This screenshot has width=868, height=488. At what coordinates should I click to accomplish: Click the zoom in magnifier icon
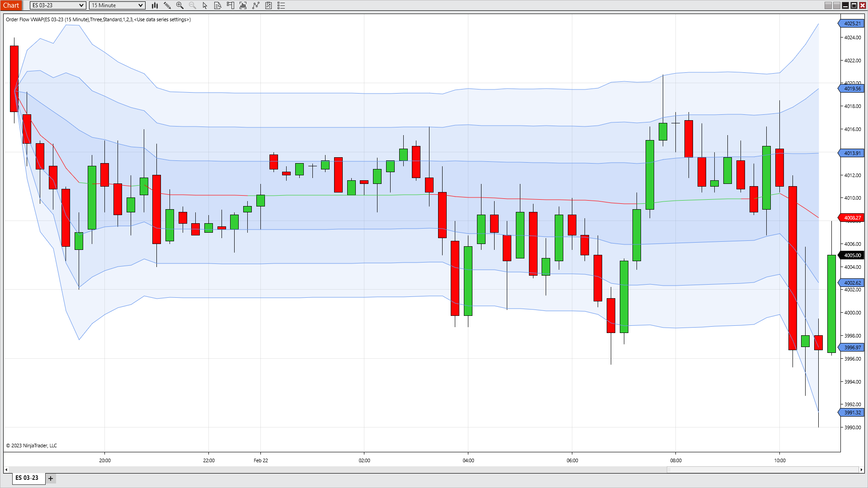(180, 5)
